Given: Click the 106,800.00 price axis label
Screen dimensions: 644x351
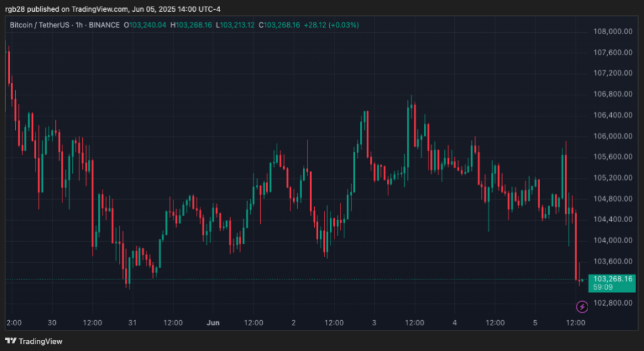Looking at the screenshot, I should 612,94.
